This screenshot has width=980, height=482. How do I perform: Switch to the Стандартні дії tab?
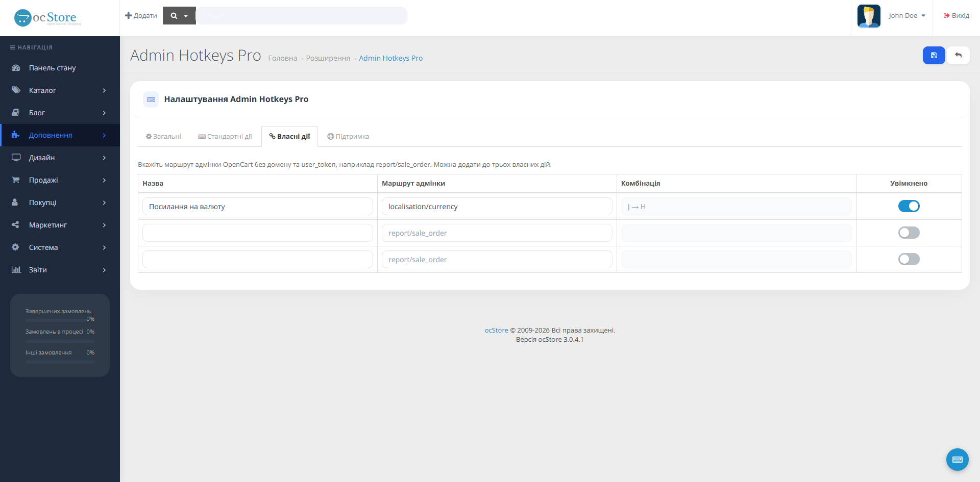coord(225,137)
